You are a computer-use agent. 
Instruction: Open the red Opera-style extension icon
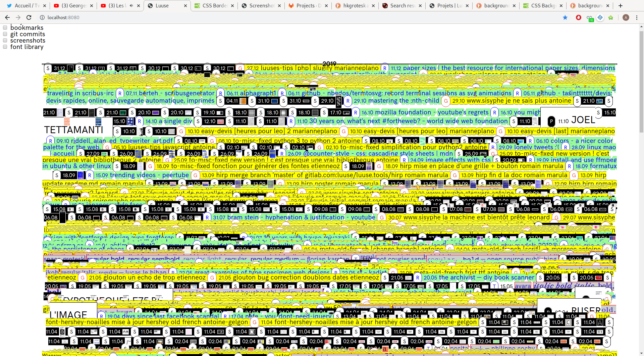(x=579, y=17)
